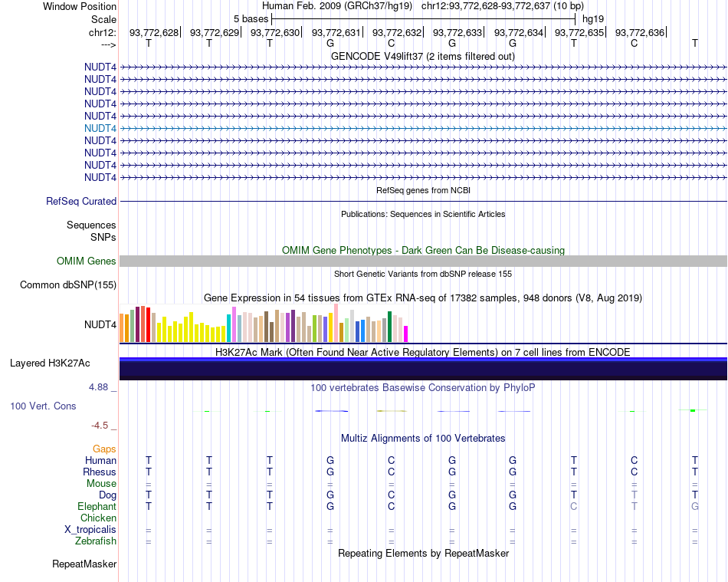
Task: Open the 100 Vert. Cons label
Action: coord(43,406)
